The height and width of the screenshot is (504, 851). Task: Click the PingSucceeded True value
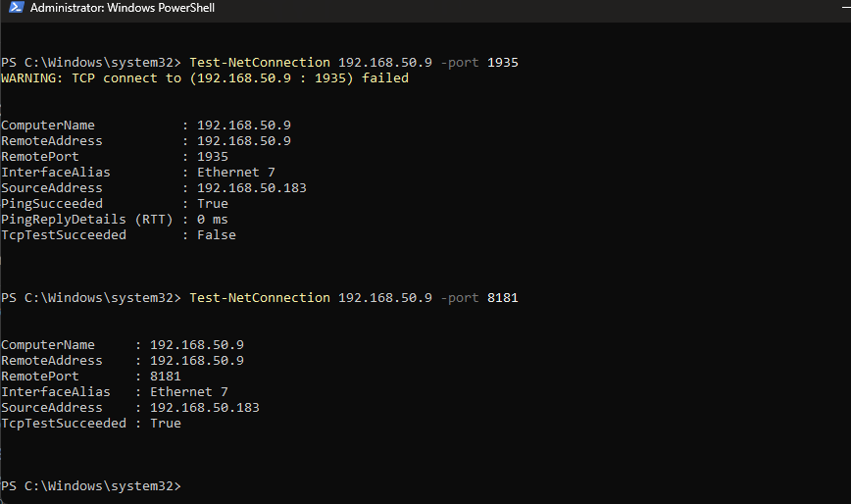[212, 204]
